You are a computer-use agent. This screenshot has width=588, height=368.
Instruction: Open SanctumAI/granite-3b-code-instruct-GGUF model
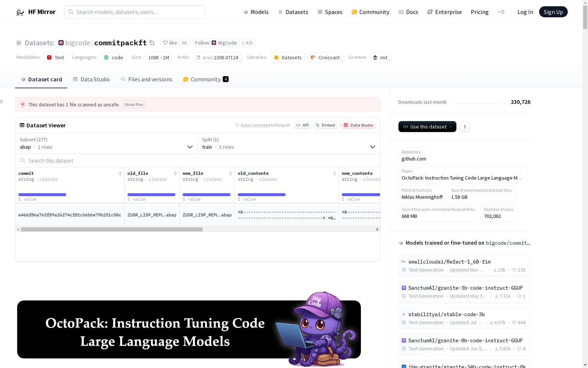464,292
